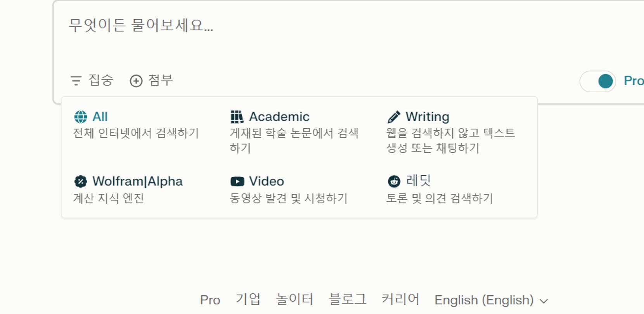644x314 pixels.
Task: Open the 커리어 footer link
Action: tap(400, 300)
